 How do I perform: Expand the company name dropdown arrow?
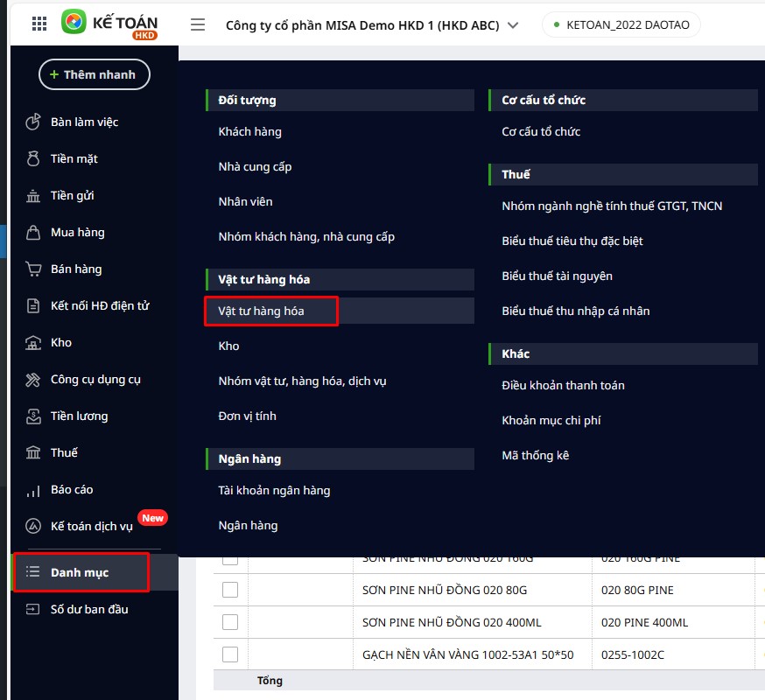pos(513,25)
